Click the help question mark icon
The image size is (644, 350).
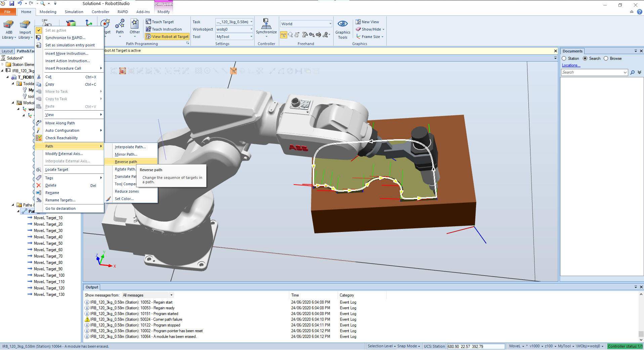click(x=640, y=12)
